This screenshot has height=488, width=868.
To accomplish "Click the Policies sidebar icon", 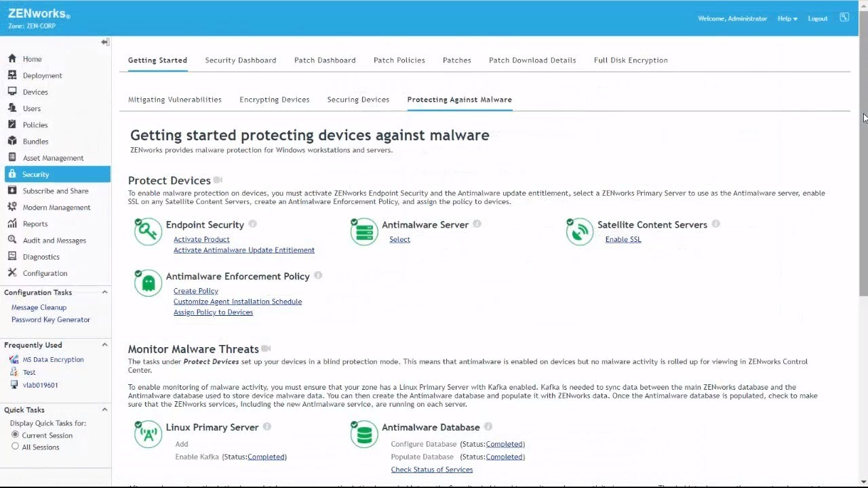I will 12,125.
